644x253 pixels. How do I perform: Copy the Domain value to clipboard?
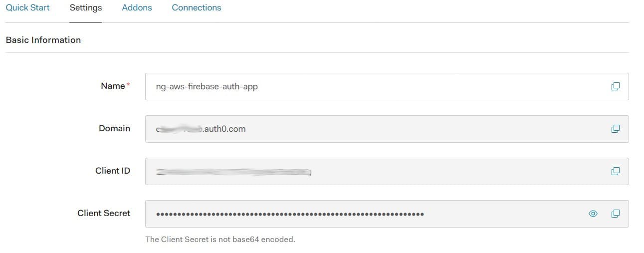(x=616, y=129)
